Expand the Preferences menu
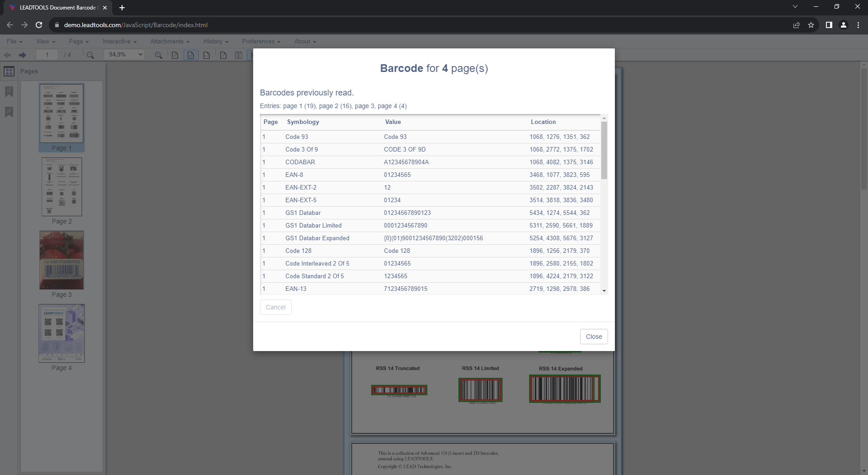This screenshot has height=475, width=868. click(x=261, y=41)
